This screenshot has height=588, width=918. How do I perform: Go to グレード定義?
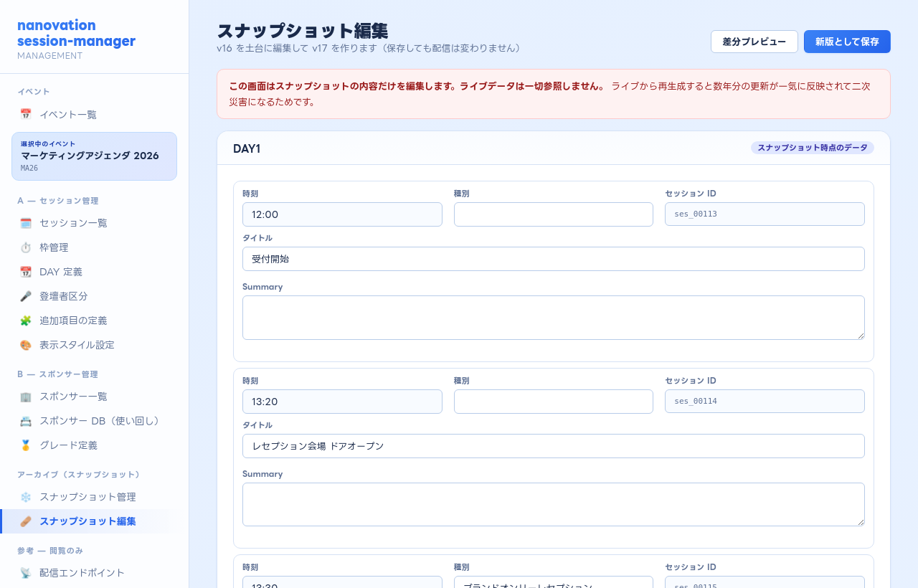94,445
